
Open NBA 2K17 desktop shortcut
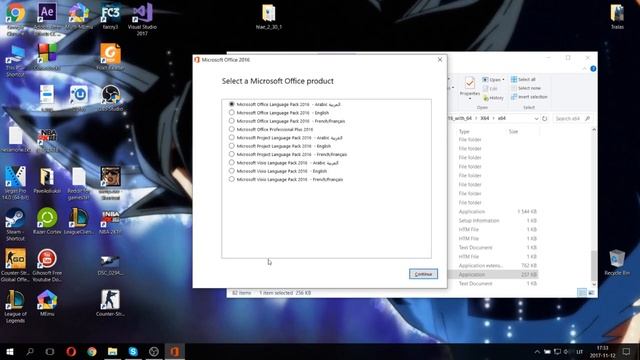pyautogui.click(x=110, y=221)
